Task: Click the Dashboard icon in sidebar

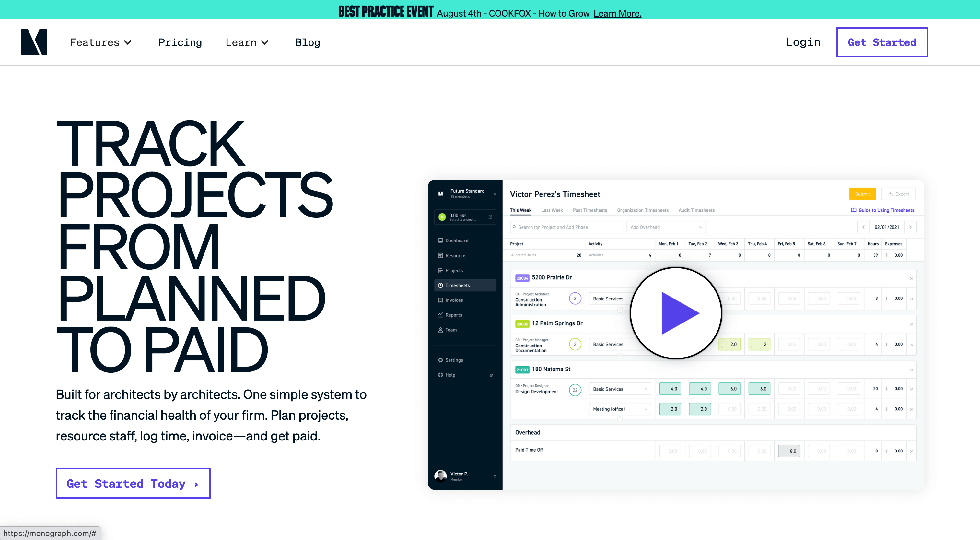Action: click(x=440, y=241)
